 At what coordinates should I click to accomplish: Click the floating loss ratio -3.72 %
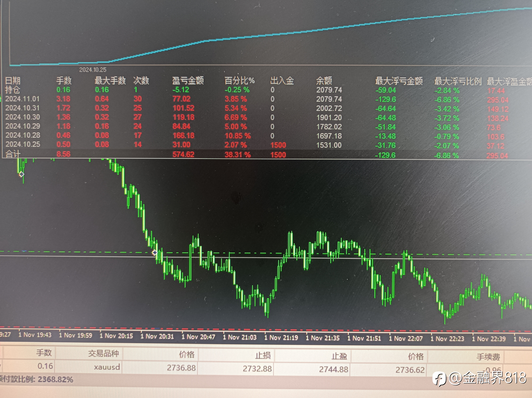(x=447, y=118)
